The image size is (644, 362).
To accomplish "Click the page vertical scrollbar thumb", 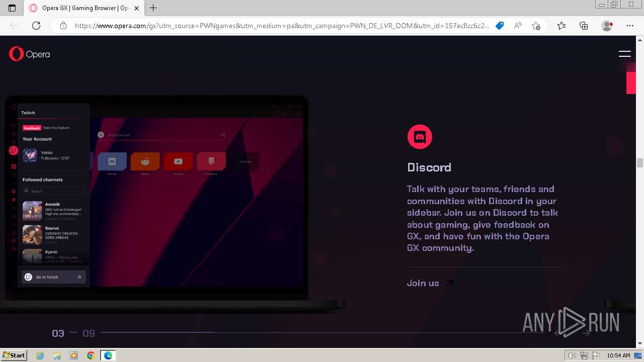I will [640, 163].
